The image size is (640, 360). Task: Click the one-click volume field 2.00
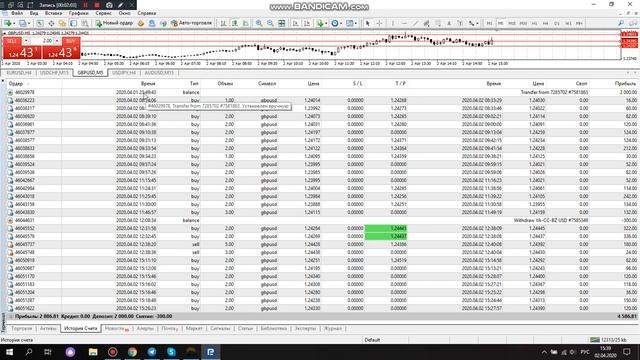click(42, 41)
